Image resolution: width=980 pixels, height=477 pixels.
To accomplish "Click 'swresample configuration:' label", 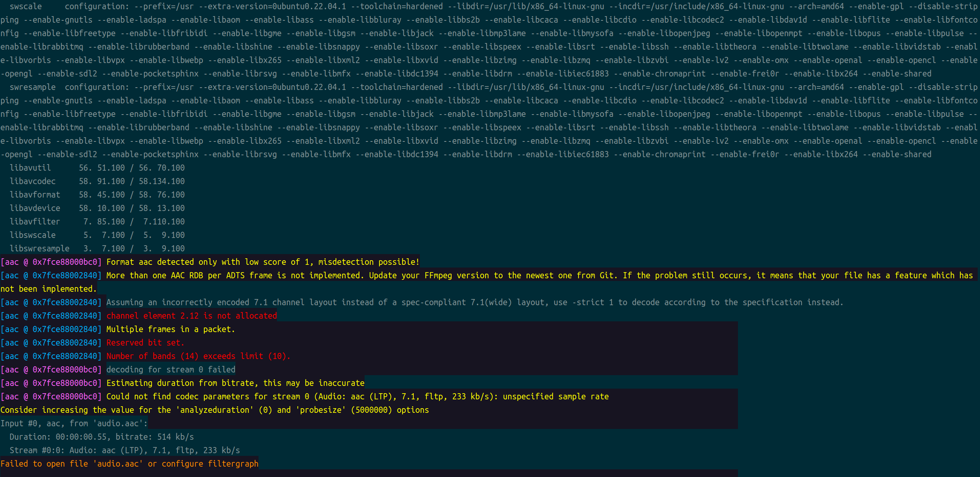I will [70, 87].
